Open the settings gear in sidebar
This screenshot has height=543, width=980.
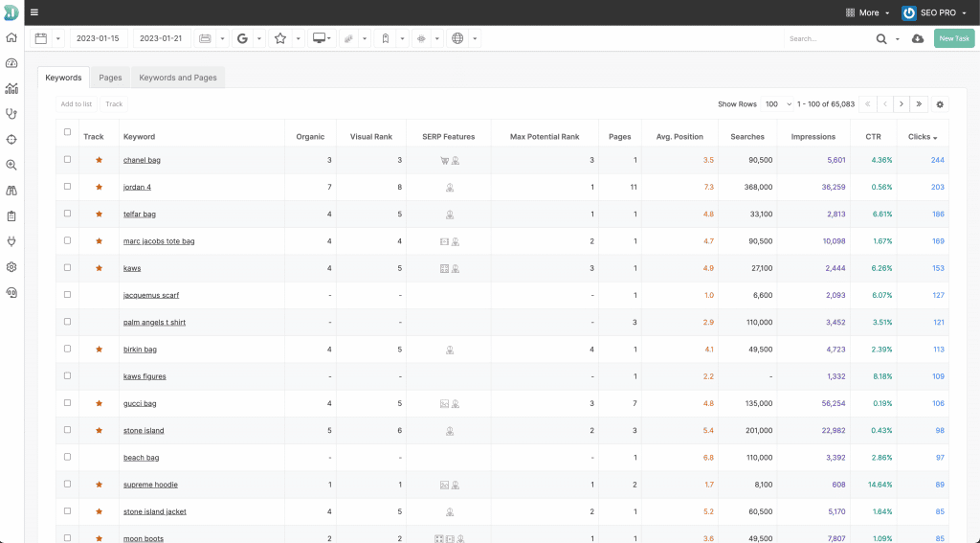click(x=11, y=267)
